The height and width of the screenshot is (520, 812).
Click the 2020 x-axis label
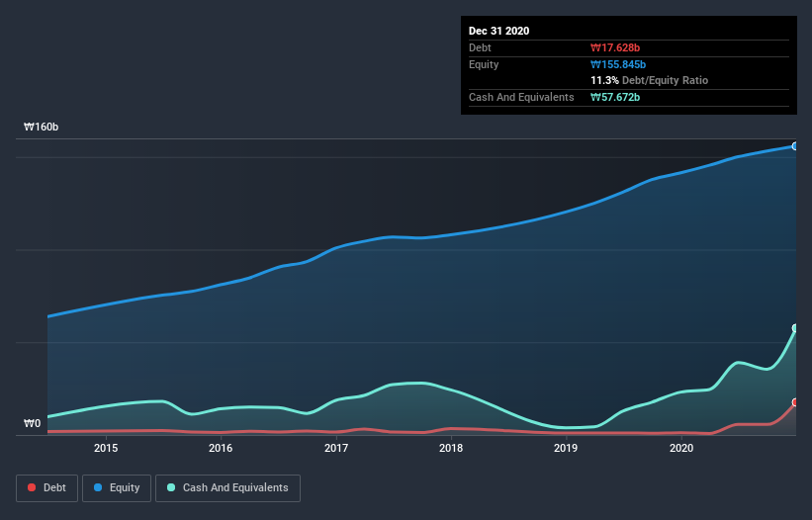(x=681, y=448)
